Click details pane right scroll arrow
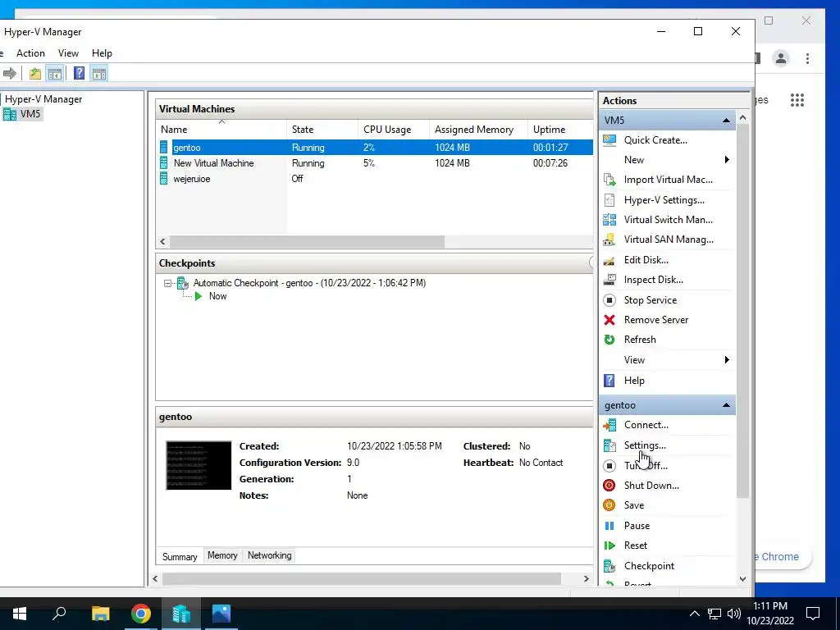This screenshot has width=840, height=630. [x=586, y=578]
